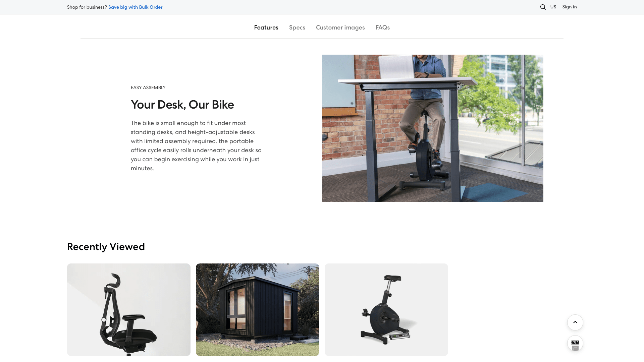Switch to the Features tab

tap(266, 27)
